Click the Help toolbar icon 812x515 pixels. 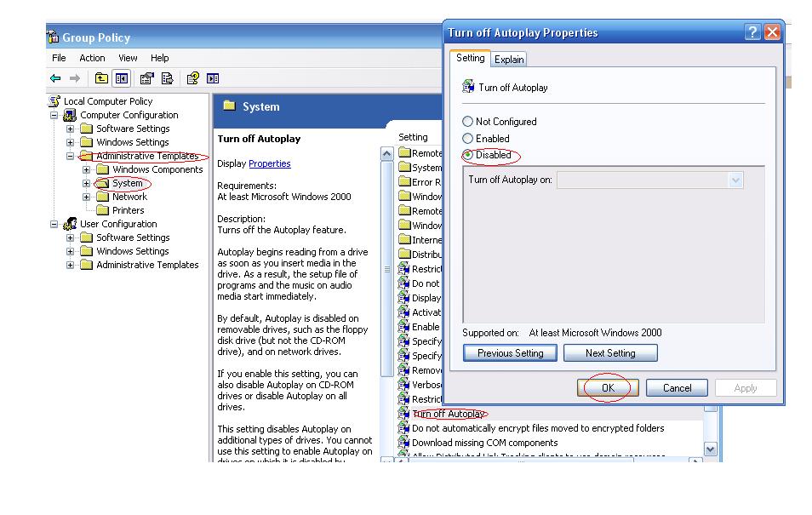click(192, 78)
